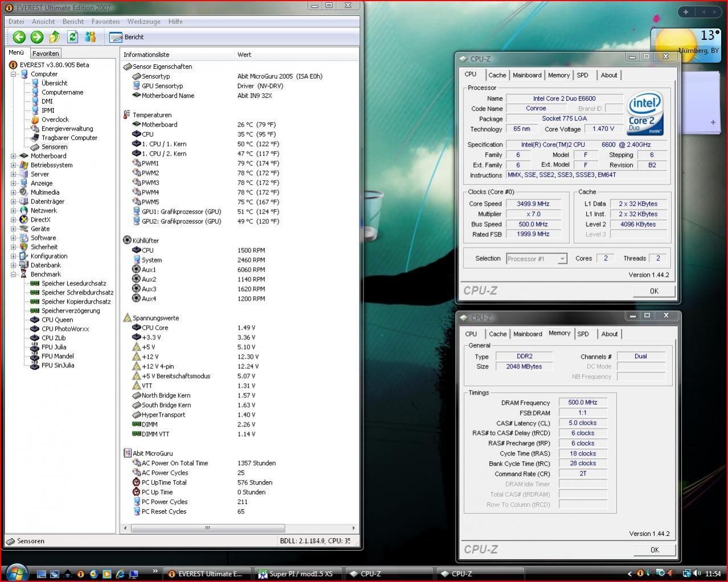Switch to the Favoriten tab in EVEREST
Viewport: 728px width, 582px height.
pyautogui.click(x=46, y=53)
